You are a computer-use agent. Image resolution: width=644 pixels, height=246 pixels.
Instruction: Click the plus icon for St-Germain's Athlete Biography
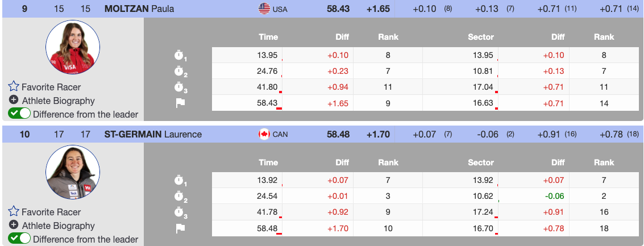pos(14,226)
